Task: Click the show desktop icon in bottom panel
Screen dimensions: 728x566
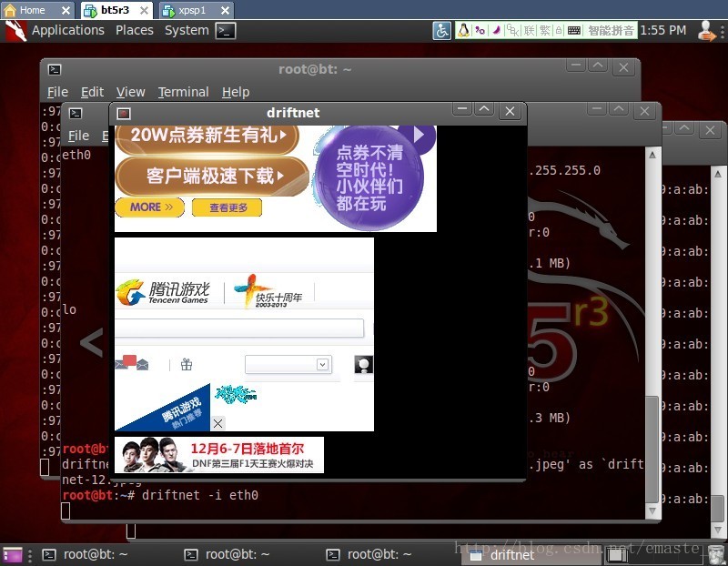Action: pyautogui.click(x=12, y=555)
